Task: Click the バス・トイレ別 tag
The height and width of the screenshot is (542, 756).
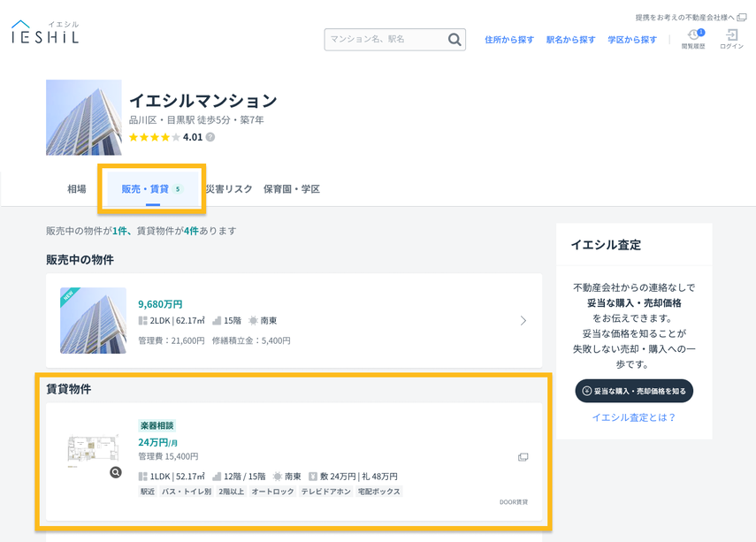Action: point(186,492)
